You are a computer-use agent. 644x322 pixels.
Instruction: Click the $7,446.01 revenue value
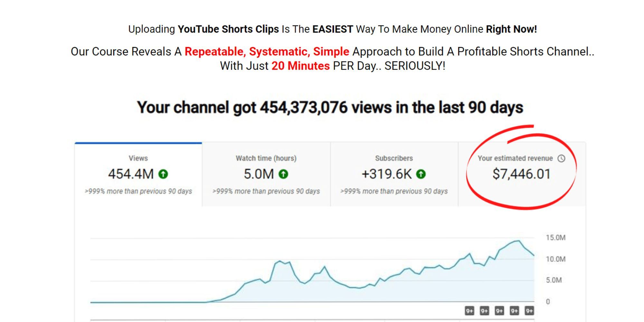(x=522, y=174)
